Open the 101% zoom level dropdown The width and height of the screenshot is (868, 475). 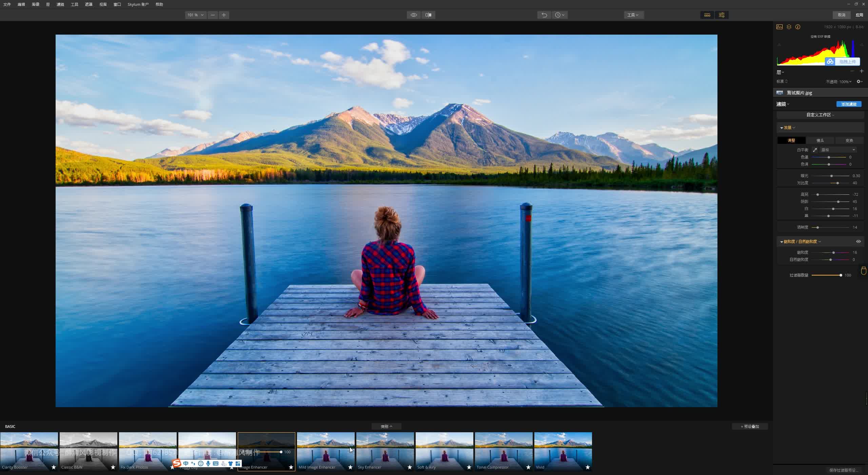coord(195,15)
